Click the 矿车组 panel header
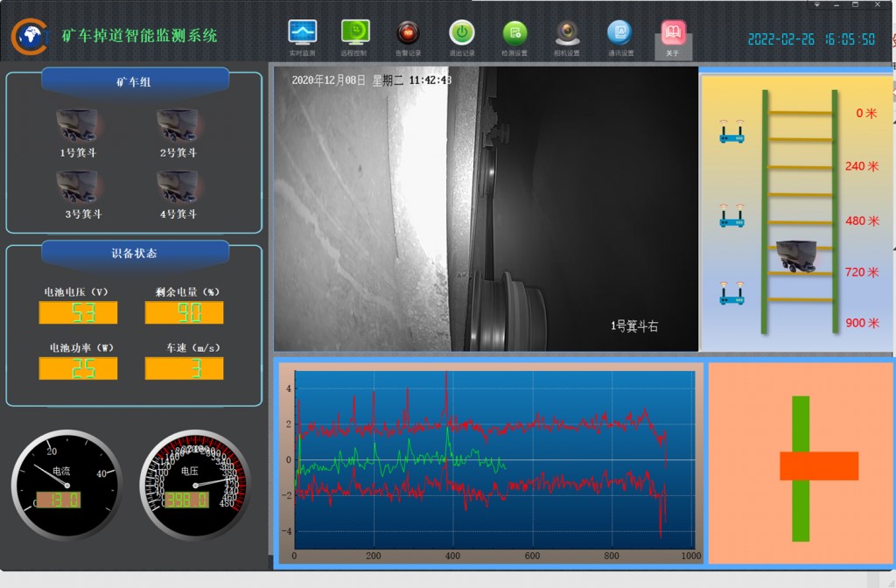 coord(135,81)
